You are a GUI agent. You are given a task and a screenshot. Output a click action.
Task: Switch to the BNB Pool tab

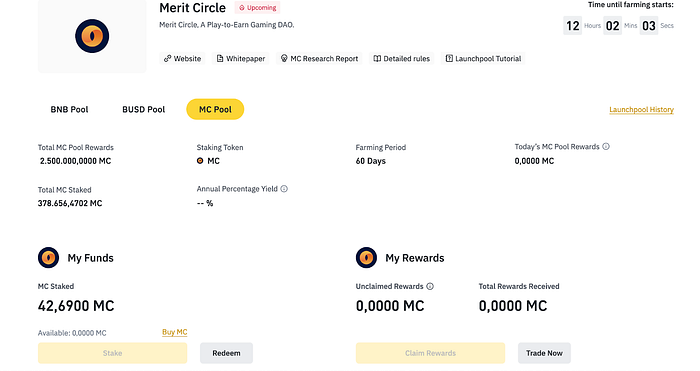pyautogui.click(x=69, y=109)
